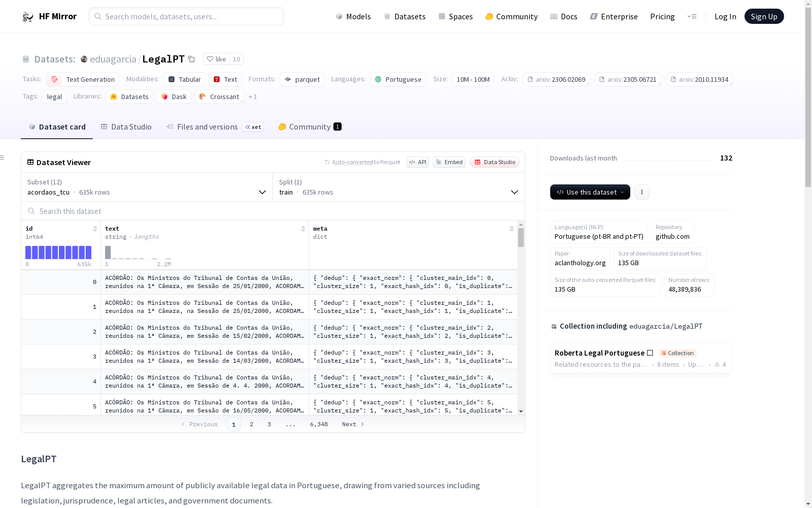Click Next page in pagination
The image size is (812, 508).
[353, 424]
